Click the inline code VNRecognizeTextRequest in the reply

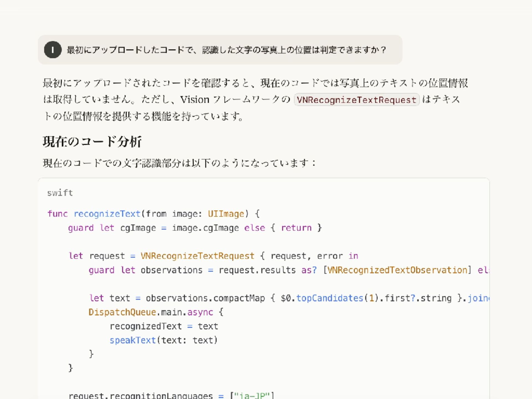coord(356,100)
